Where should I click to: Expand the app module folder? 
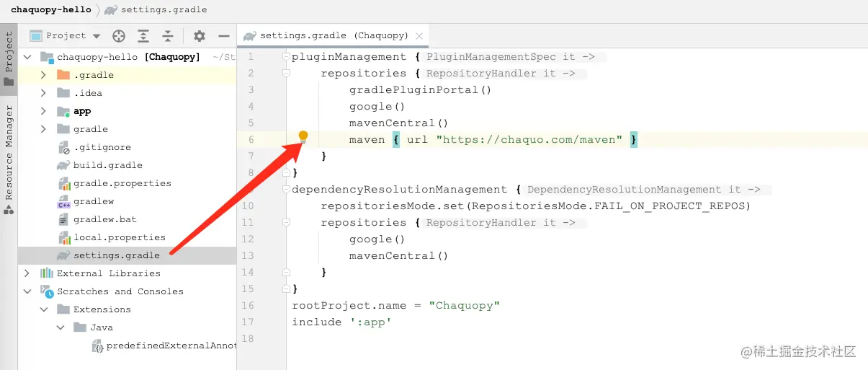(x=44, y=111)
